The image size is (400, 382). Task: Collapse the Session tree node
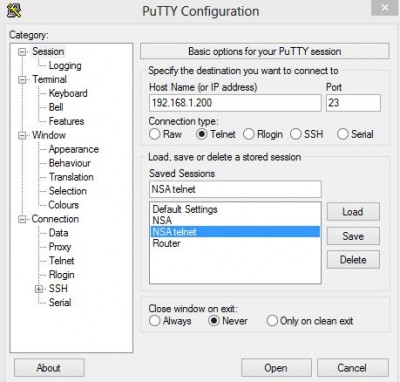(x=22, y=52)
